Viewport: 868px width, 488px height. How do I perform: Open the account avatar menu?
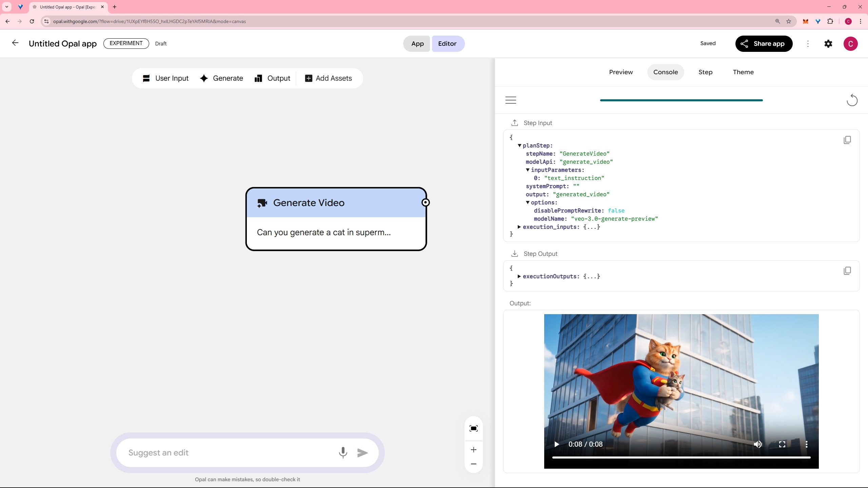tap(850, 44)
